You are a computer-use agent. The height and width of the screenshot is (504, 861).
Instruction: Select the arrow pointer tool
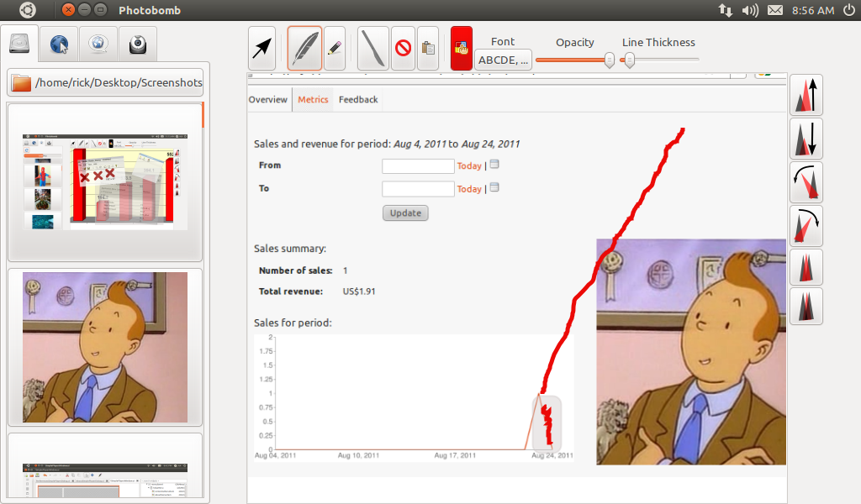261,49
